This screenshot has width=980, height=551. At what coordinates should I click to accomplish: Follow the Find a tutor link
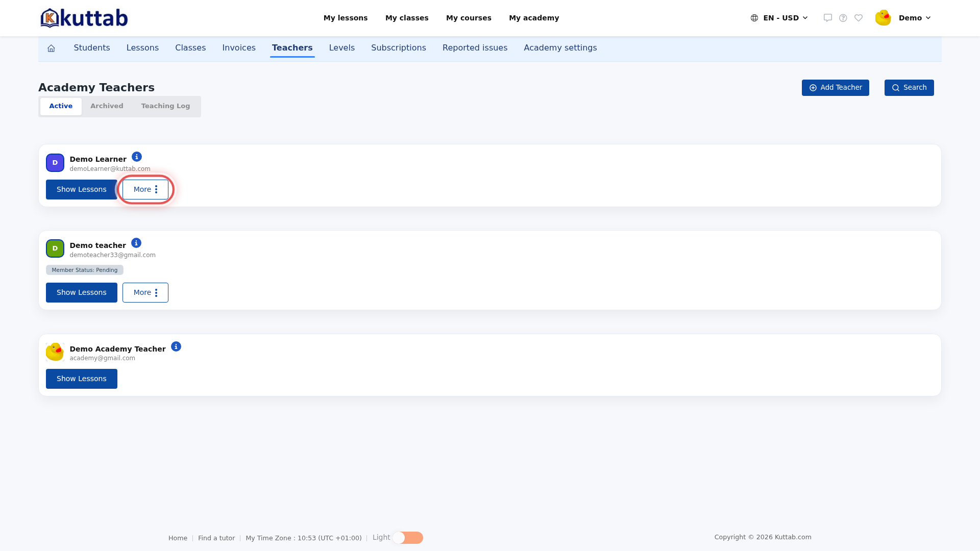coord(216,538)
